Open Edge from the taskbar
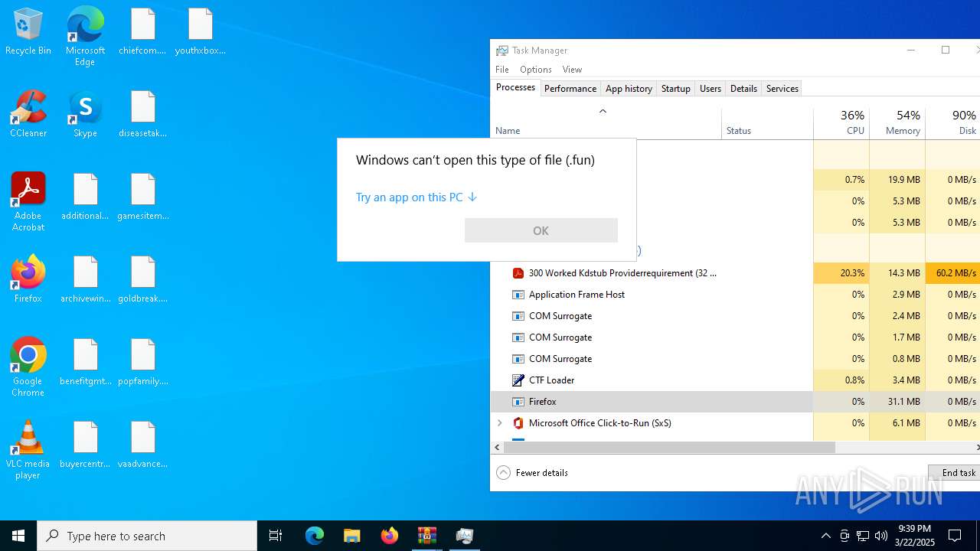 315,536
